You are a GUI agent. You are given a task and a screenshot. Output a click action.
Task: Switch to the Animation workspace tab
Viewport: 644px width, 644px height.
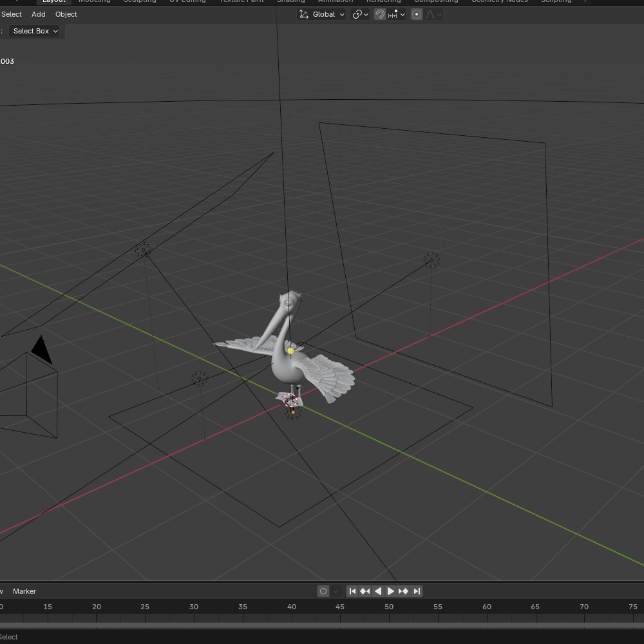[336, 1]
